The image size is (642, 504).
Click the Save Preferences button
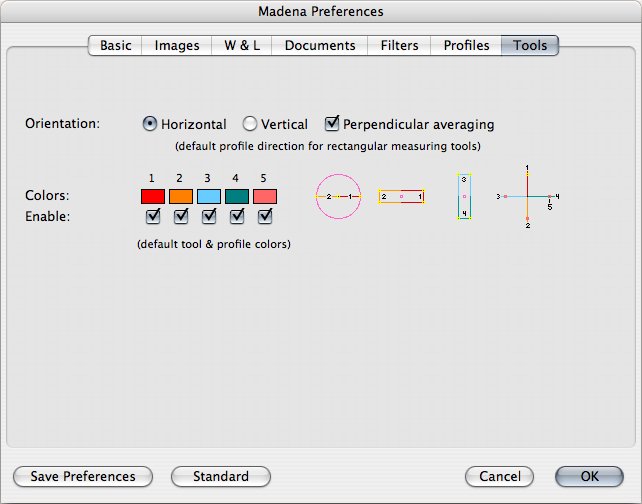coord(83,477)
